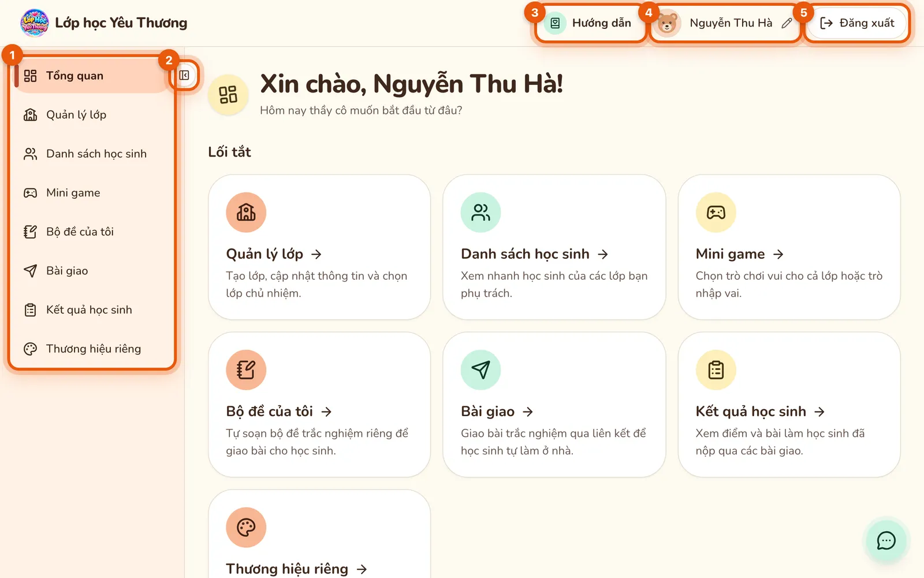Click the Bộ đề của tôi card notebook icon
Screen dimensions: 924x578
pyautogui.click(x=246, y=370)
